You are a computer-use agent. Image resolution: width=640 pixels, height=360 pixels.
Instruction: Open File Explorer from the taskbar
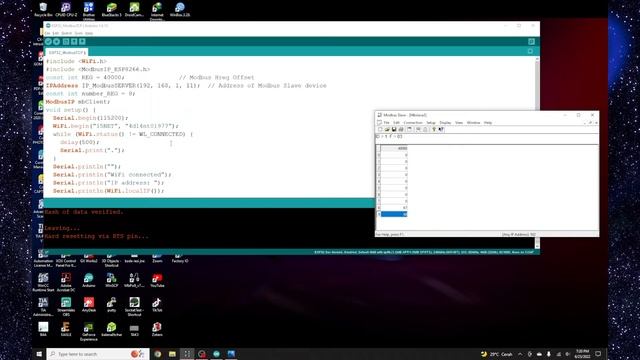coord(172,354)
